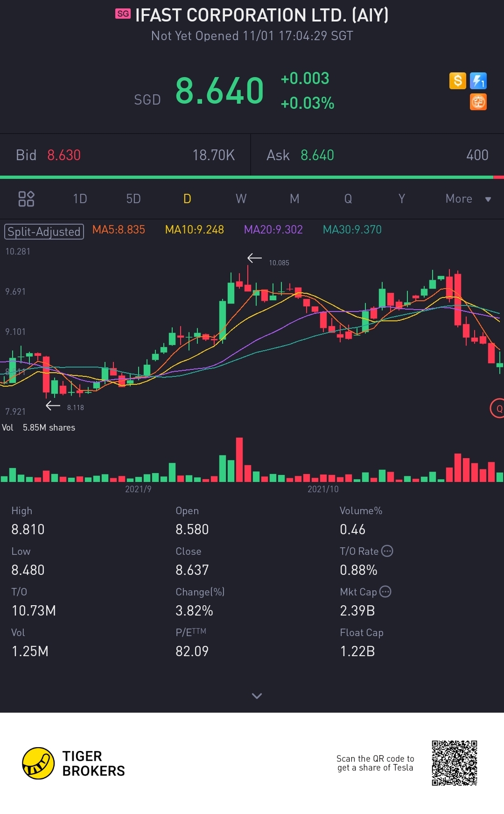The image size is (504, 814).
Task: Select the Q quarterly chart tab
Action: click(x=348, y=199)
